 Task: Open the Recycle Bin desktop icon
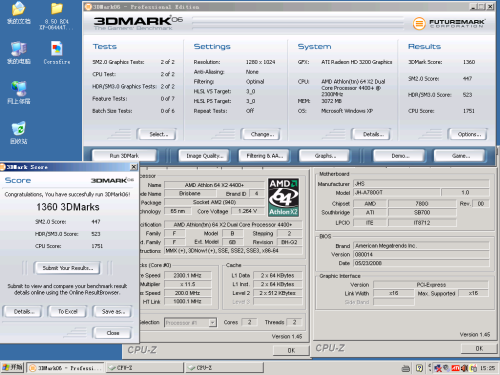point(19,132)
